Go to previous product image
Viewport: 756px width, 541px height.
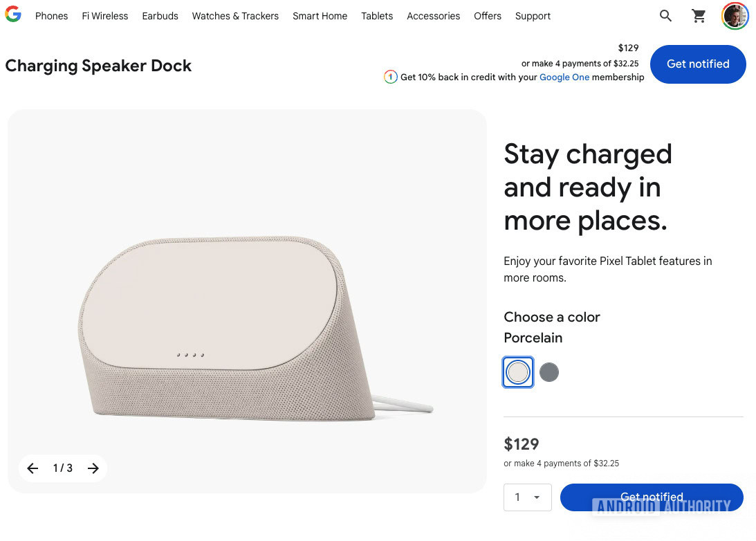click(x=33, y=468)
